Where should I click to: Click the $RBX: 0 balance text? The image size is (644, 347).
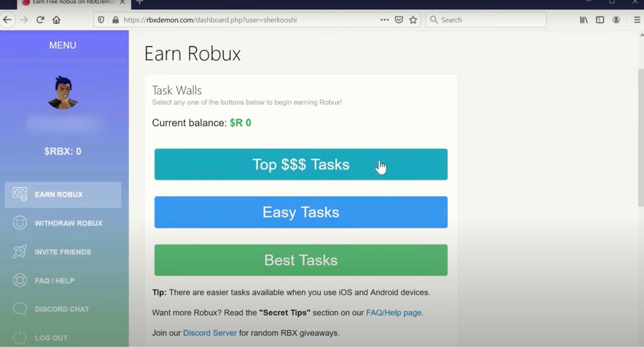(63, 151)
